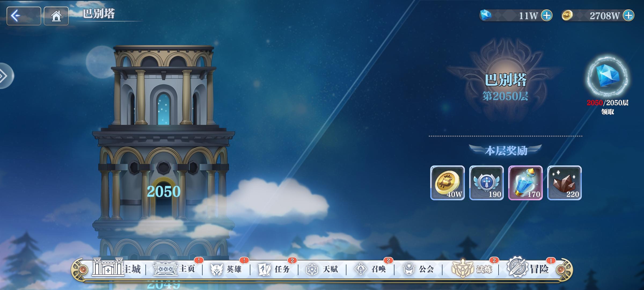This screenshot has width=644, height=290.
Task: Tap the 190 winged badge reward
Action: coord(486,183)
